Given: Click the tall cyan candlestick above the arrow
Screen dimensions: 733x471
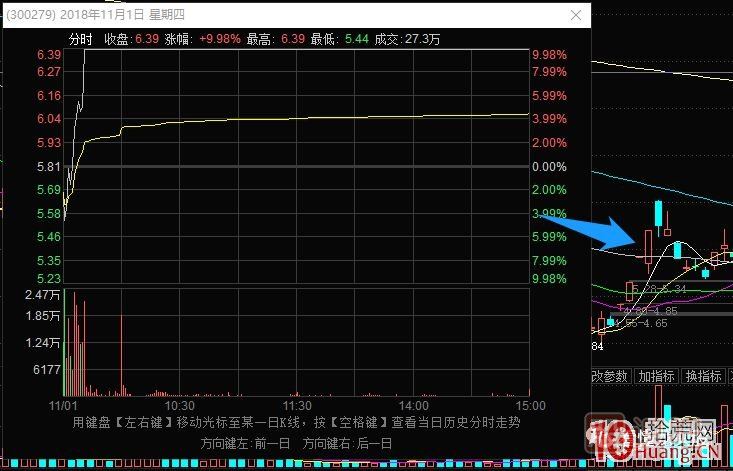Looking at the screenshot, I should pos(659,214).
